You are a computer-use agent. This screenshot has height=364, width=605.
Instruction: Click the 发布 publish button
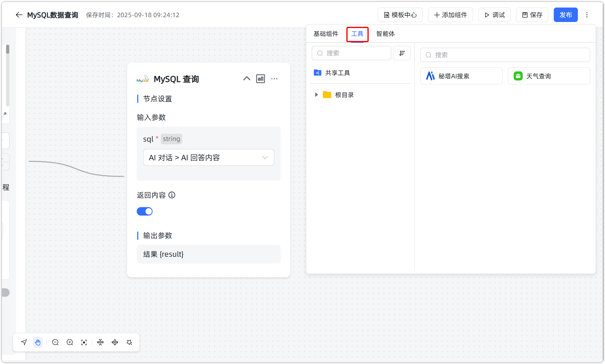(x=566, y=15)
